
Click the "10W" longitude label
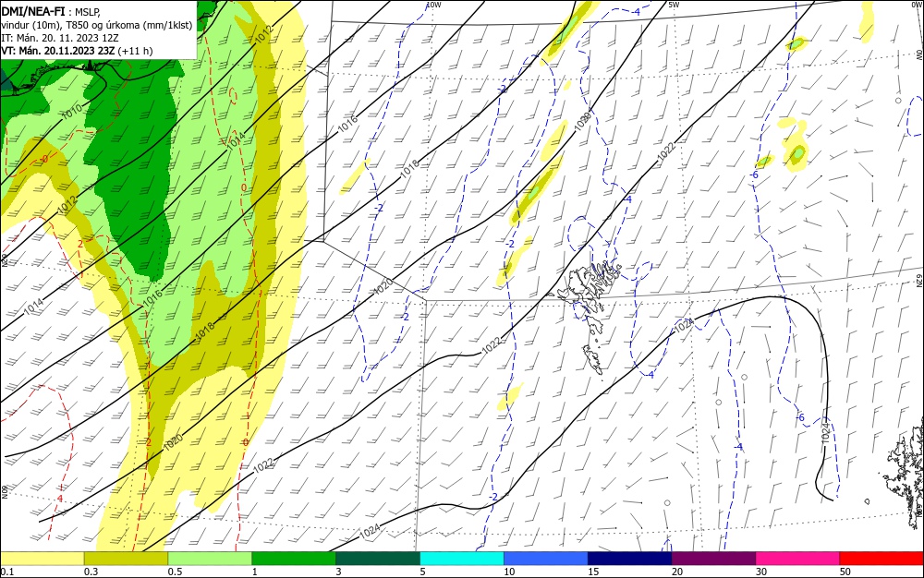click(433, 5)
